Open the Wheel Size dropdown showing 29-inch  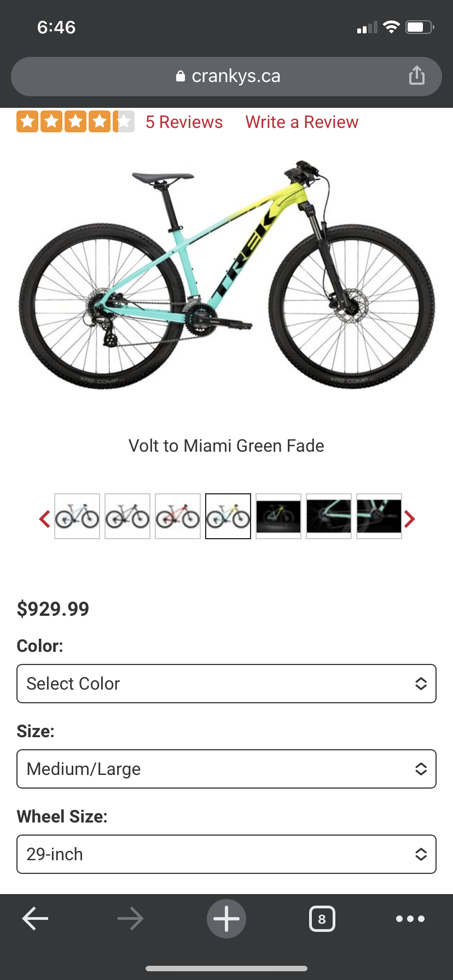(x=226, y=854)
